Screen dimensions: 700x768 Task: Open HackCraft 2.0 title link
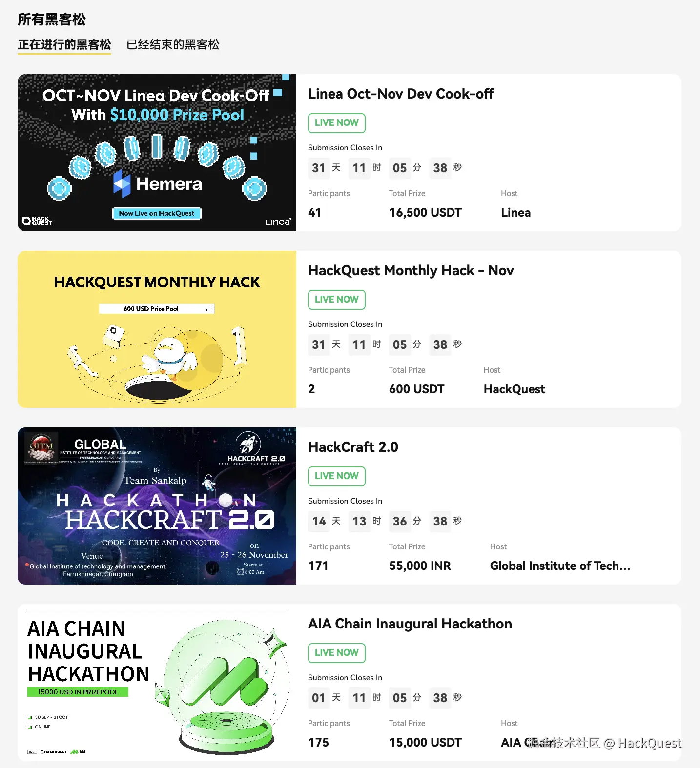(x=353, y=447)
